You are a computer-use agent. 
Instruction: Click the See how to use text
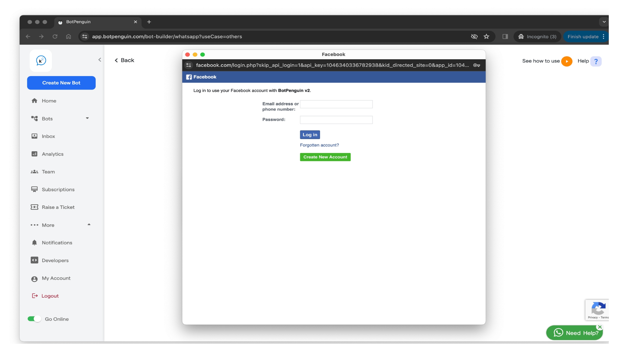coord(541,61)
